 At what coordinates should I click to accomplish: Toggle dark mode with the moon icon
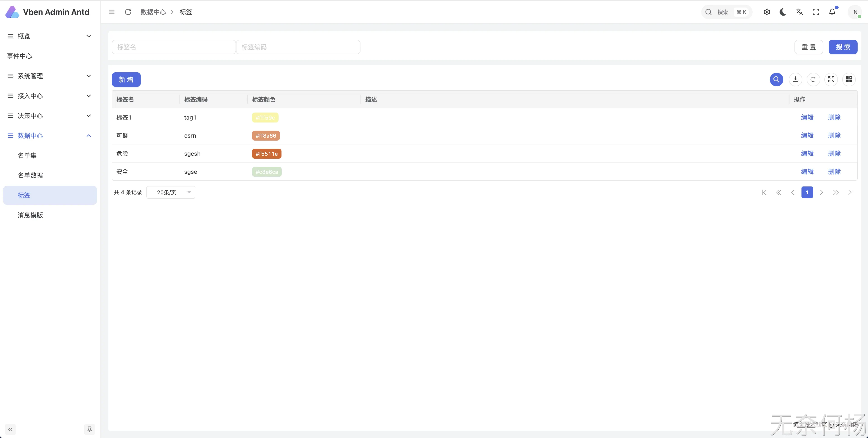[x=783, y=12]
